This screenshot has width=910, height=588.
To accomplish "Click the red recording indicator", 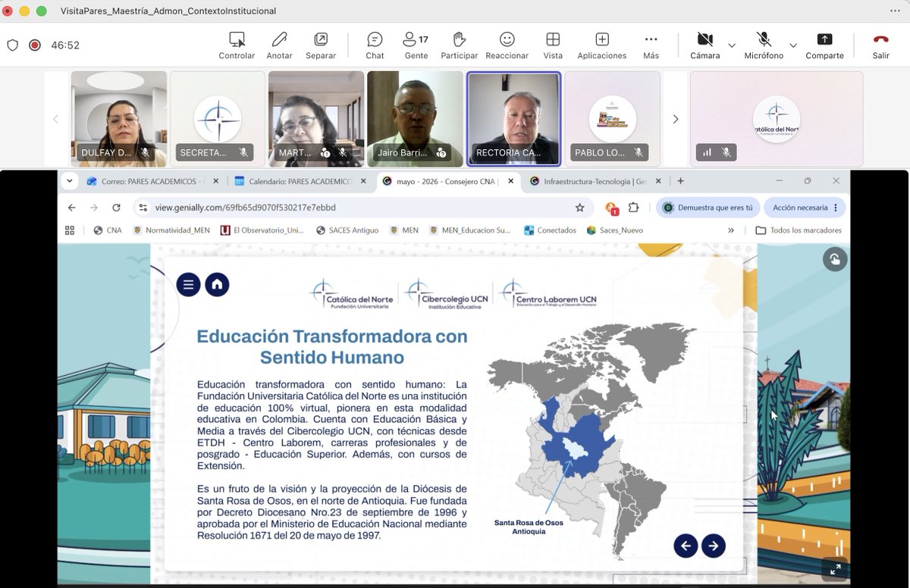I will [x=34, y=45].
